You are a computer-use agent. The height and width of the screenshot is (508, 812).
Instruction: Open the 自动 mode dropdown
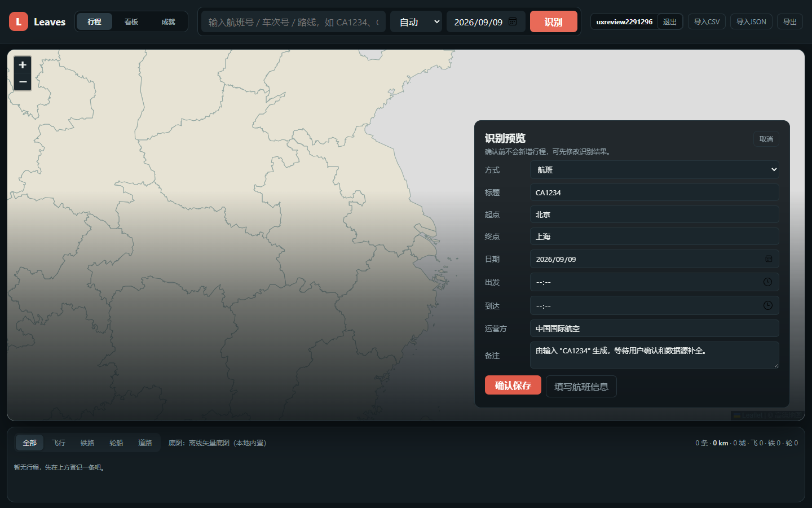click(x=416, y=21)
